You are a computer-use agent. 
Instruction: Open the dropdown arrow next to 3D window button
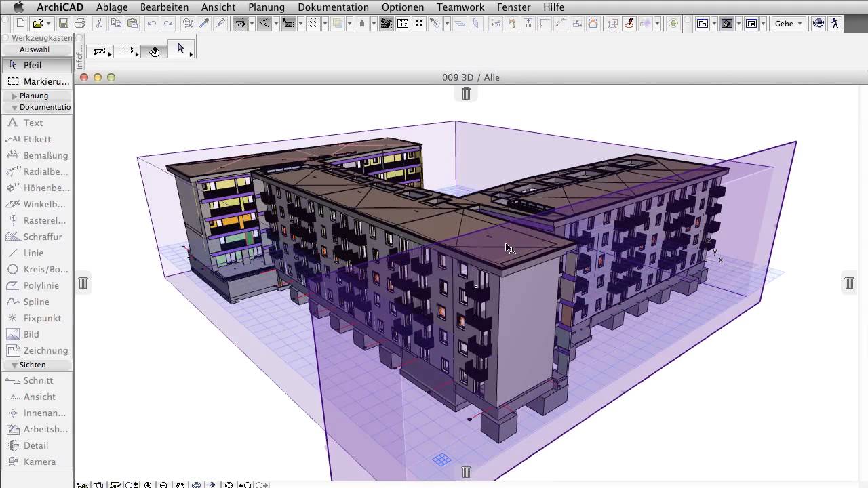pos(738,23)
